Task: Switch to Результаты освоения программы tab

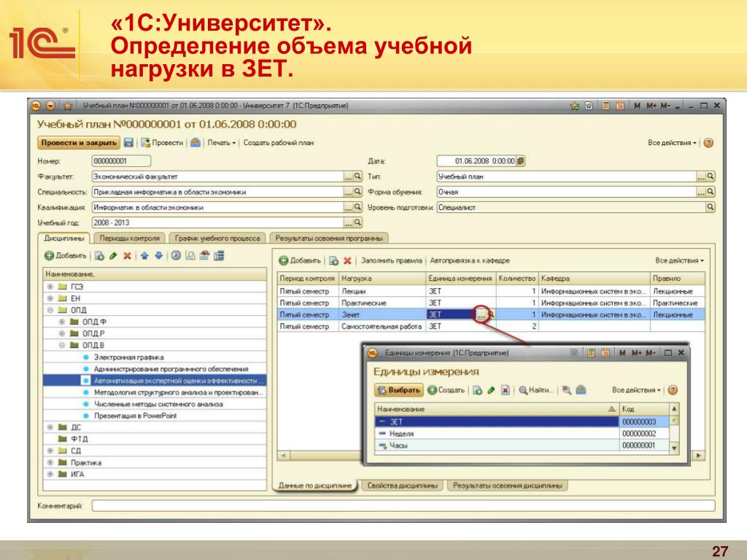Action: 329,238
